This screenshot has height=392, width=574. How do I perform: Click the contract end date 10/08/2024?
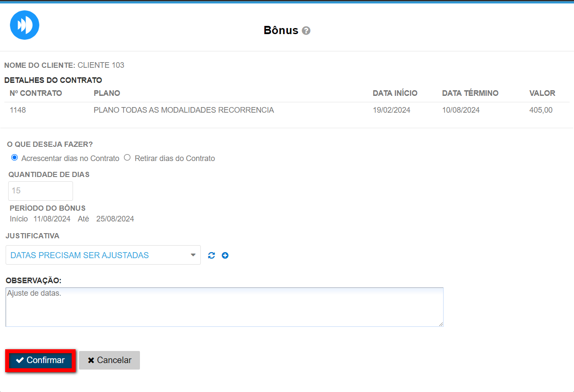[460, 110]
